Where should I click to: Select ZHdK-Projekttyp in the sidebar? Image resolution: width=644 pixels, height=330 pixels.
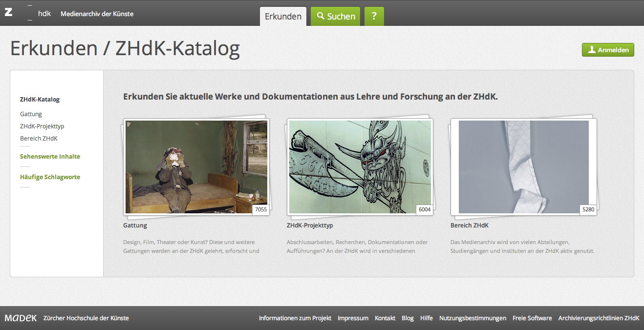(x=42, y=126)
